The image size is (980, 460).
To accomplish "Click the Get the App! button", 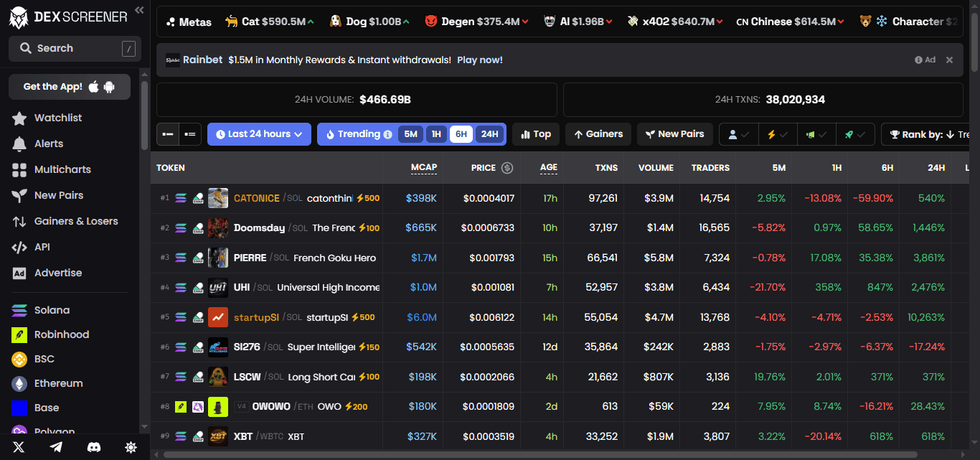I will coord(70,87).
